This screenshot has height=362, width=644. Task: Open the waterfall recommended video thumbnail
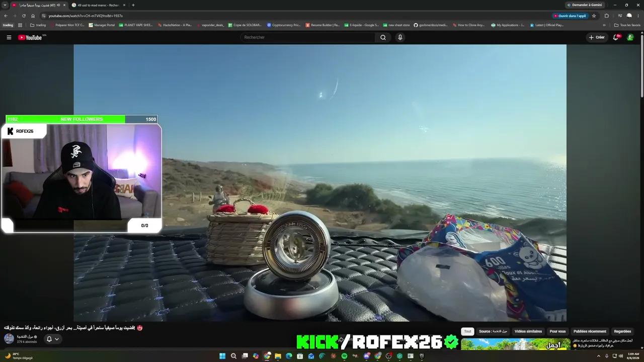coord(515,344)
